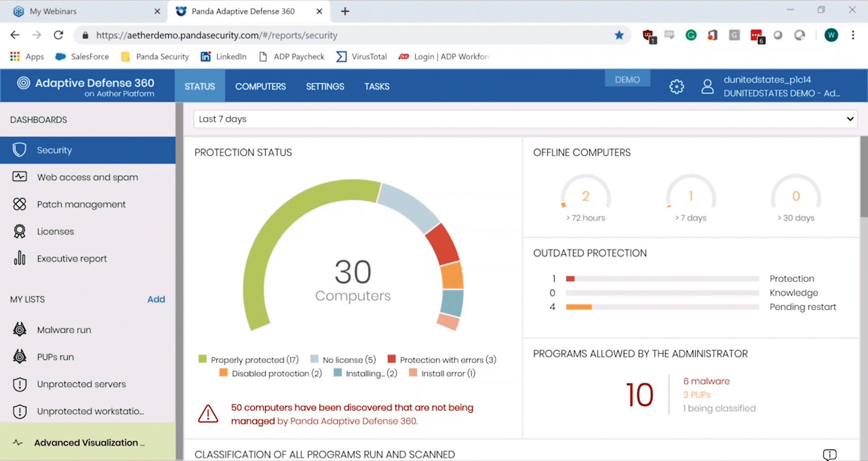
Task: Click the discovered computers warning triangle
Action: pos(208,414)
